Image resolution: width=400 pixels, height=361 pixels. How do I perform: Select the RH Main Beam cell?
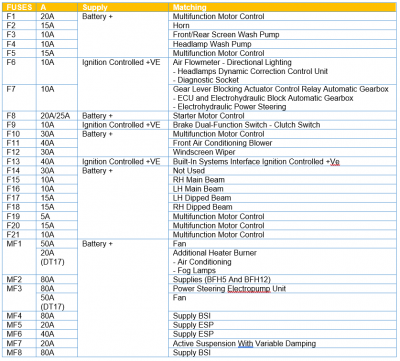[282, 180]
